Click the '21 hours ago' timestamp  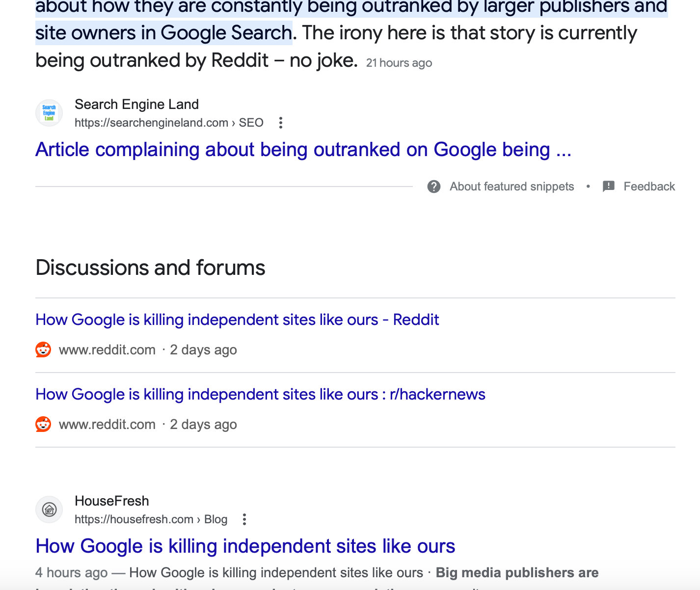(x=399, y=63)
